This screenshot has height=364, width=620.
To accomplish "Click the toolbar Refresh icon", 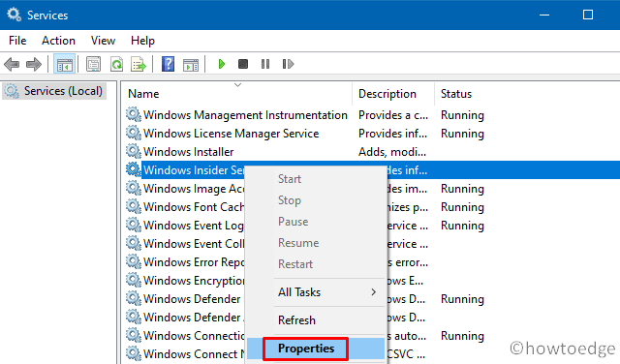I will click(x=116, y=64).
